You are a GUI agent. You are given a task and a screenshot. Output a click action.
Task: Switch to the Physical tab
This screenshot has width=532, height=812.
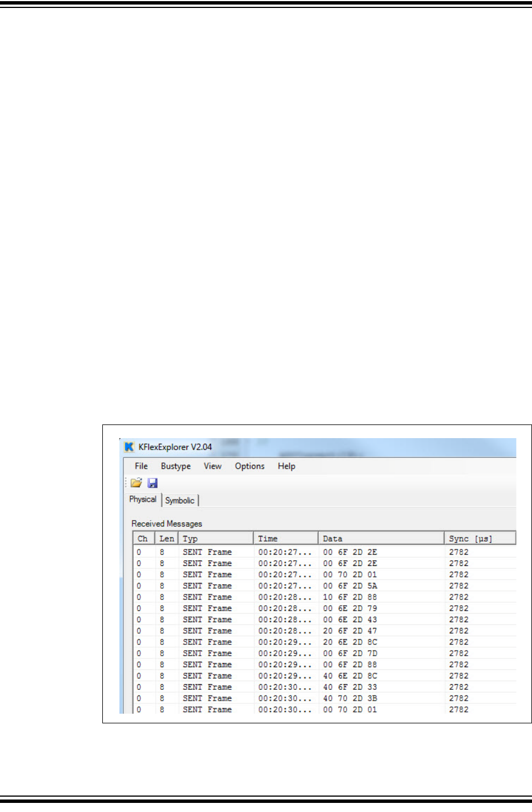coord(143,499)
